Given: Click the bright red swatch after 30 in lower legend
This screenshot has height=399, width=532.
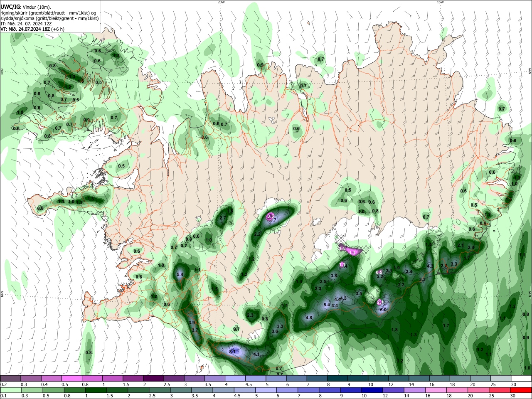Looking at the screenshot, I should (521, 390).
